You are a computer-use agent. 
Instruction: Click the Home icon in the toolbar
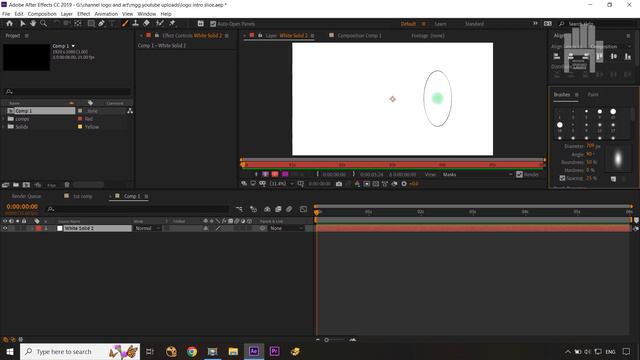pos(9,24)
